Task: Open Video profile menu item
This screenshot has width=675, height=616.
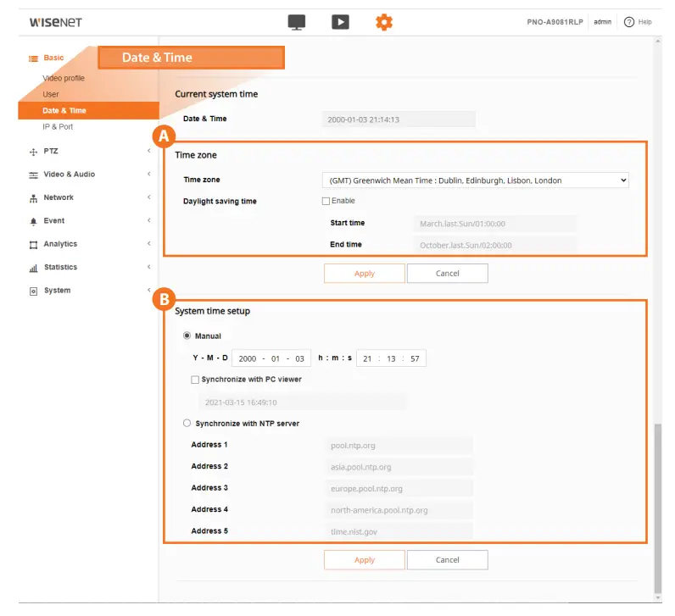Action: coord(64,78)
